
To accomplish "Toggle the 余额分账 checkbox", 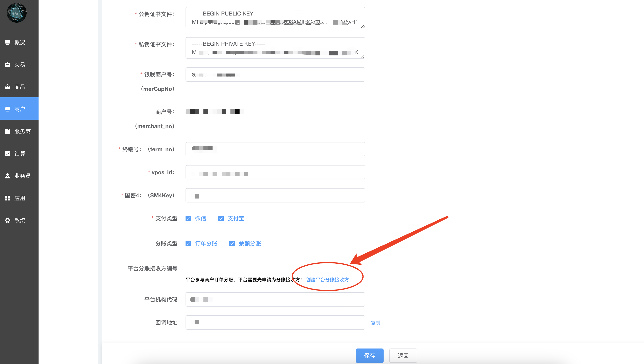I will [x=232, y=244].
